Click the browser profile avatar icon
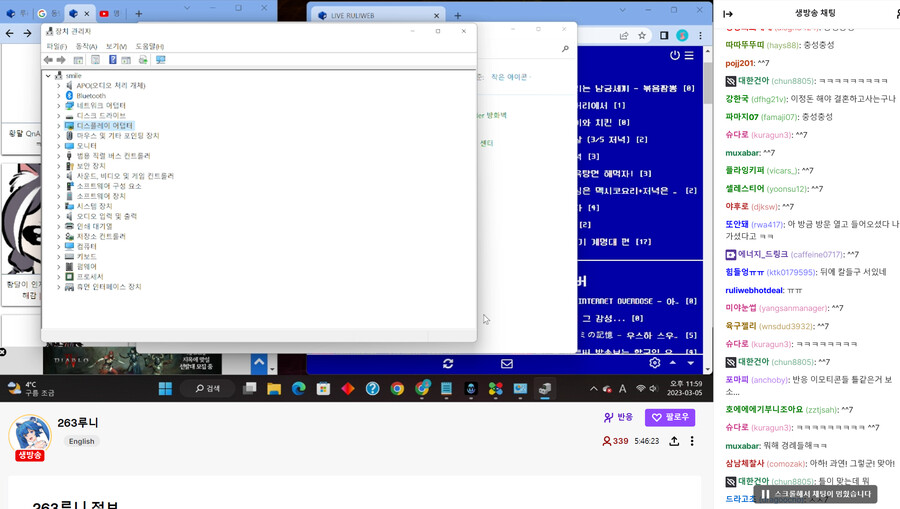The width and height of the screenshot is (900, 509). pyautogui.click(x=682, y=36)
